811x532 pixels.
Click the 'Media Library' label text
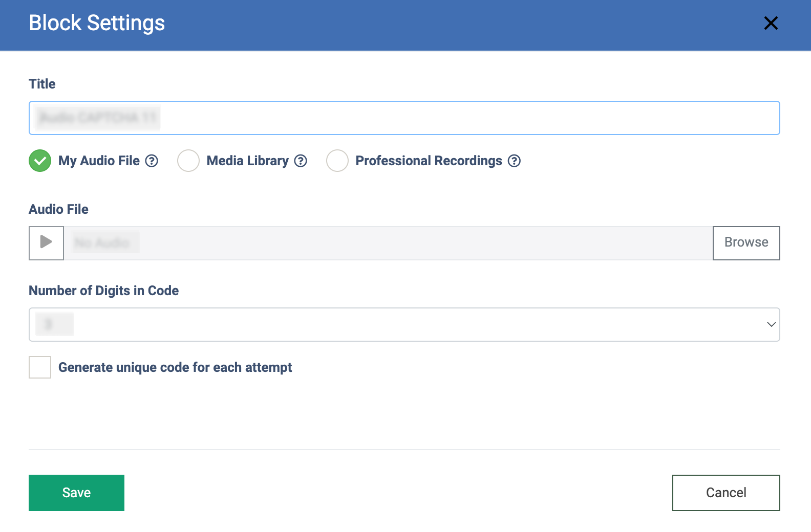point(247,161)
